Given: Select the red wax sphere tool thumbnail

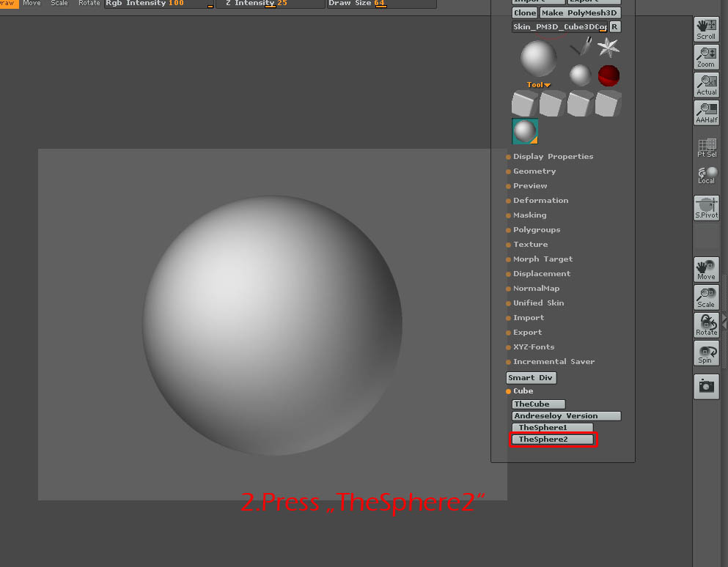Looking at the screenshot, I should click(608, 75).
